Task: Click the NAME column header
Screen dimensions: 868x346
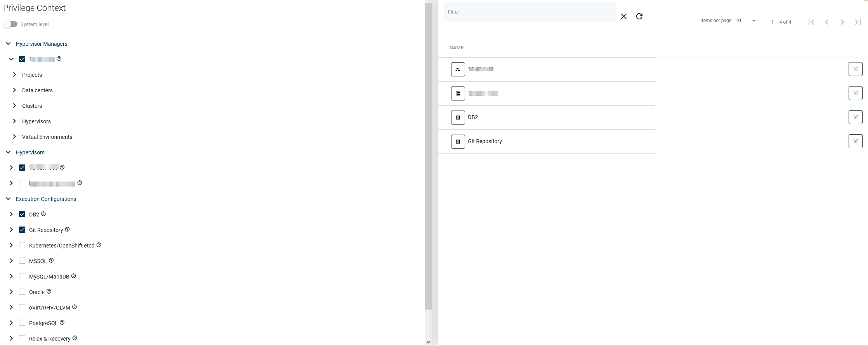Action: pos(457,48)
